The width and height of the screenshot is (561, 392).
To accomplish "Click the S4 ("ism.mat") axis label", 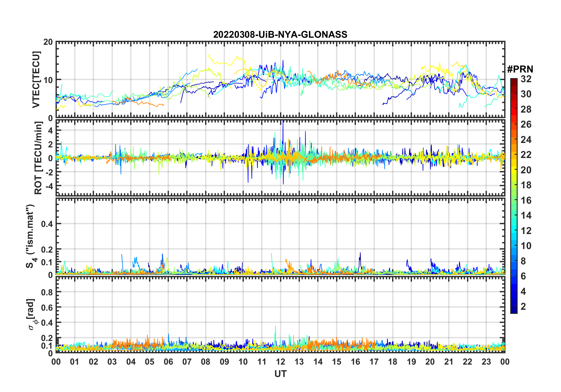I will 31,236.
